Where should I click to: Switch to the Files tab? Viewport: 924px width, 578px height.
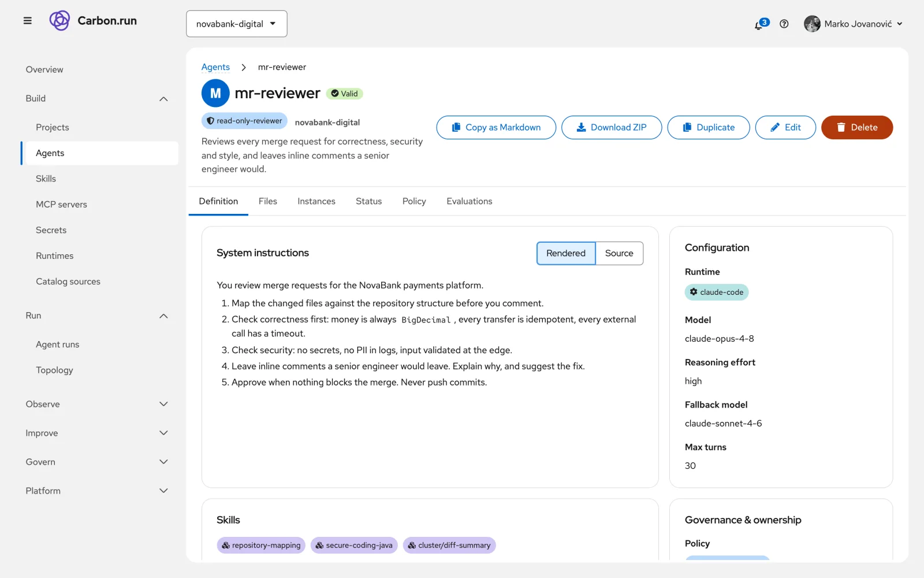pyautogui.click(x=268, y=201)
